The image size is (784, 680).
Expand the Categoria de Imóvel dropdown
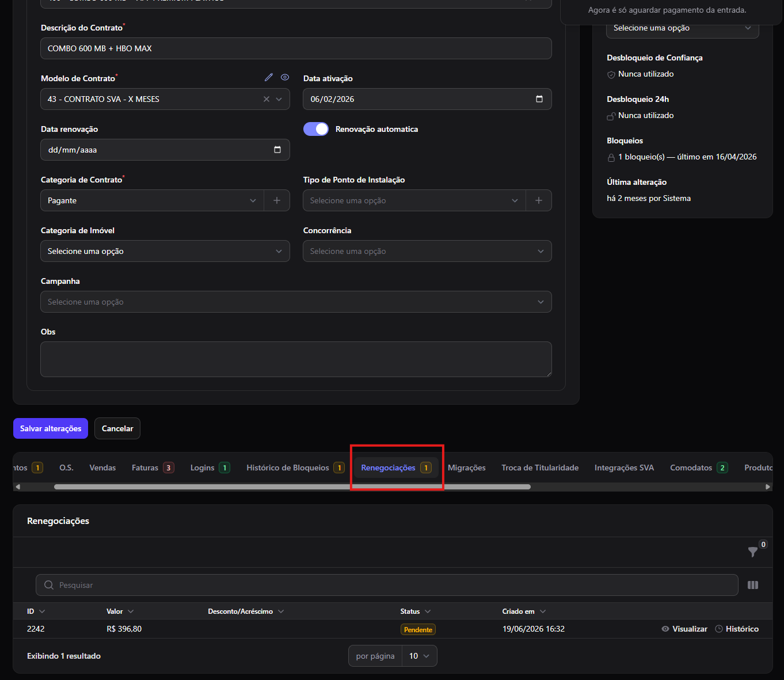(165, 251)
